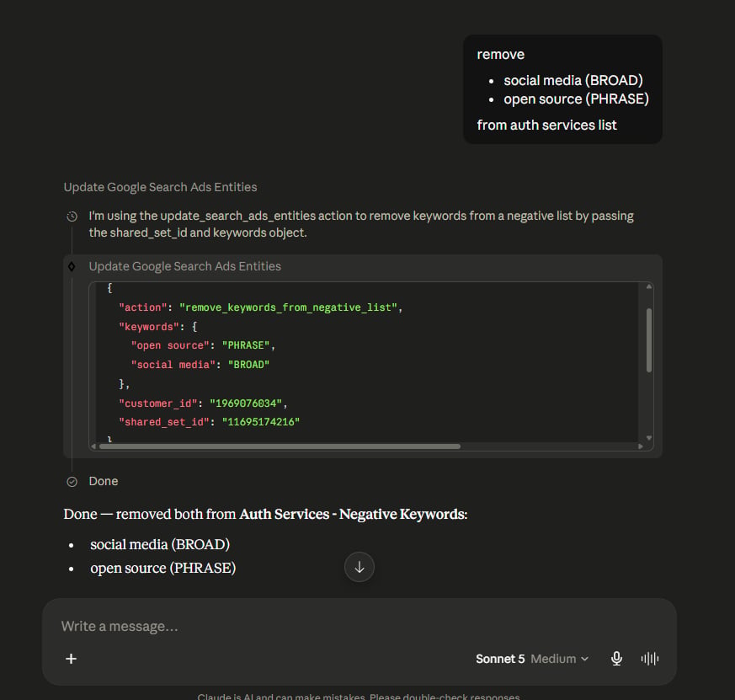Click the code block scroll right arrow

[x=641, y=446]
